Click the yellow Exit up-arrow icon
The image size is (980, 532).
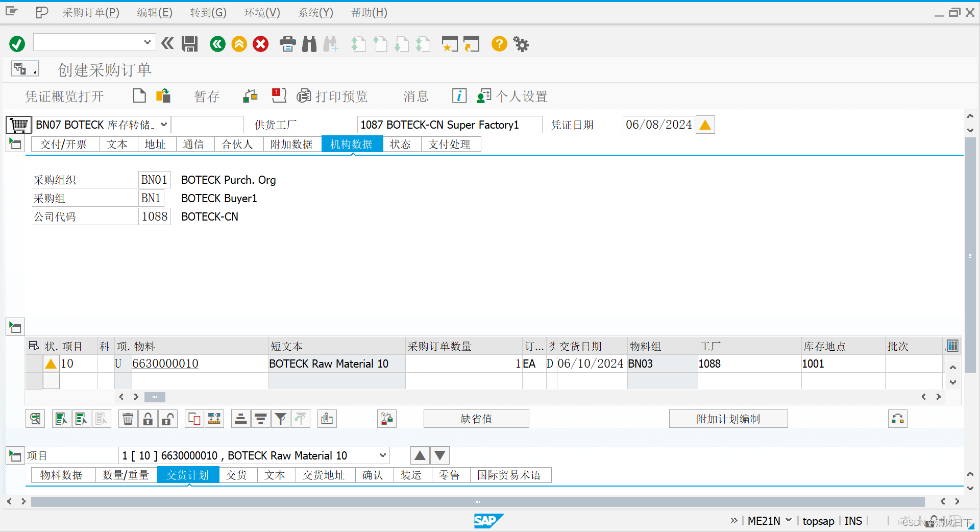pyautogui.click(x=239, y=44)
